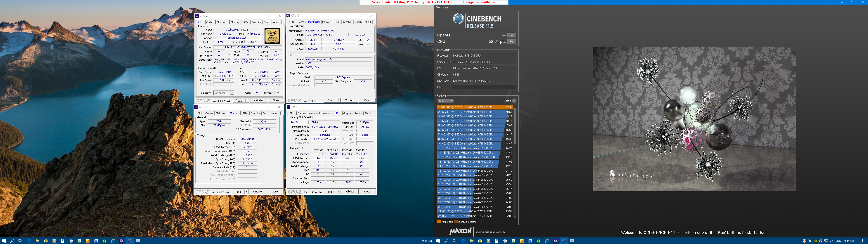Click the Info field under Your System

(484, 87)
